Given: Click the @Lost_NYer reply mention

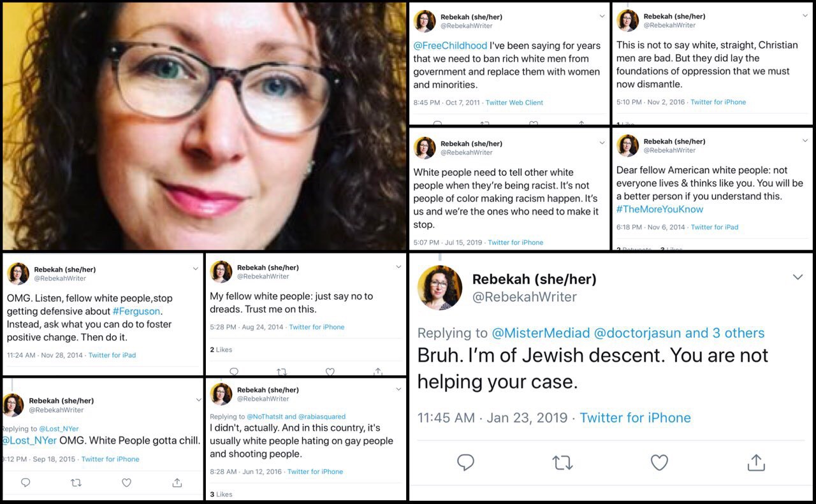Looking at the screenshot, I should pyautogui.click(x=59, y=429).
